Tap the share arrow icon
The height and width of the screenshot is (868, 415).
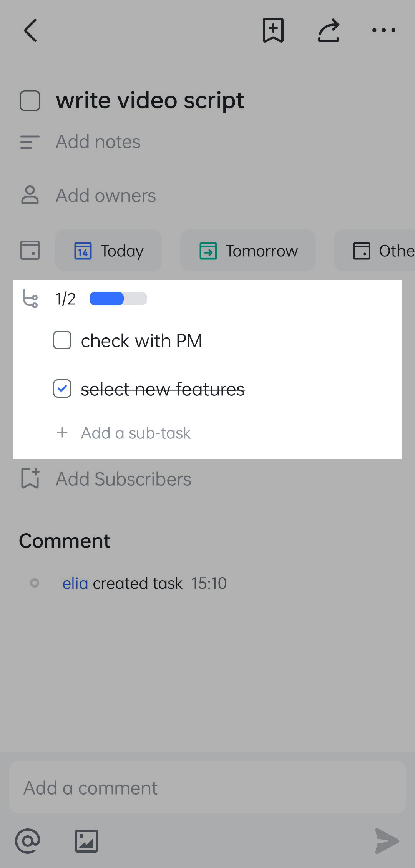pyautogui.click(x=329, y=30)
